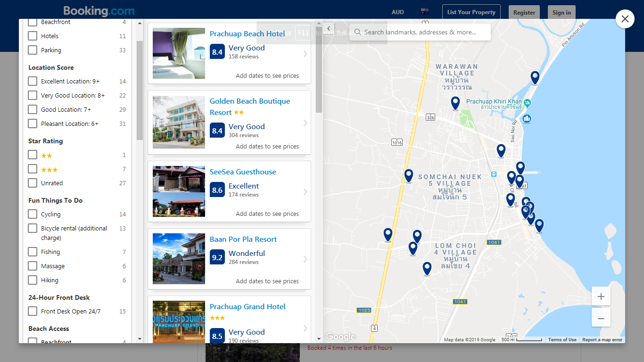The width and height of the screenshot is (644, 362).
Task: Open SeeSea Guesthouse chevron arrow
Action: point(305,192)
